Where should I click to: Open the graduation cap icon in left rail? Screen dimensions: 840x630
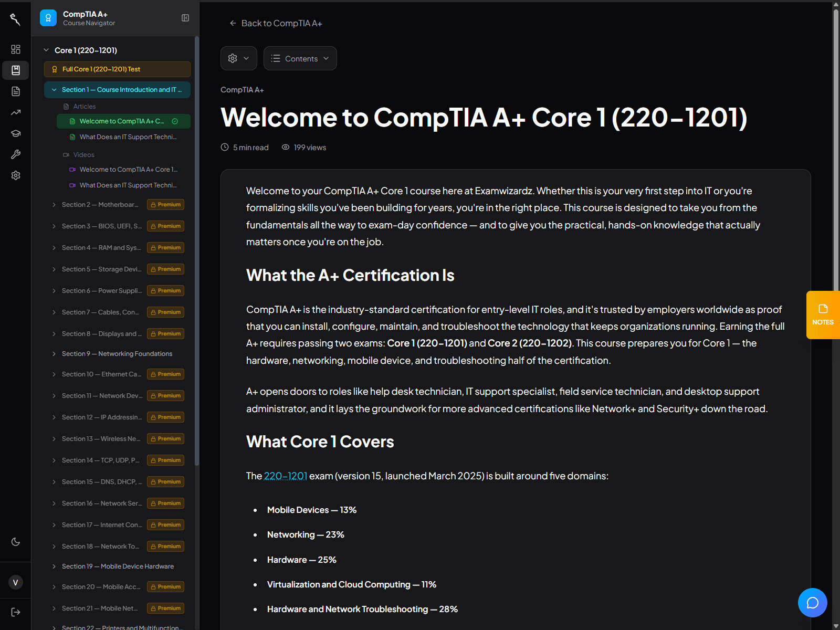[16, 133]
